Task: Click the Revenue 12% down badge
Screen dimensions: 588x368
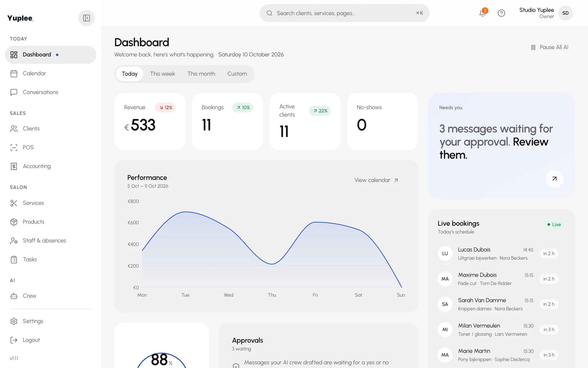Action: point(165,108)
